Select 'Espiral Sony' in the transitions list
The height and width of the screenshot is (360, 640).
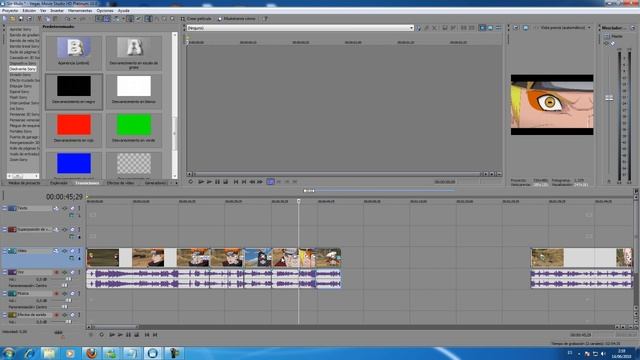click(20, 92)
